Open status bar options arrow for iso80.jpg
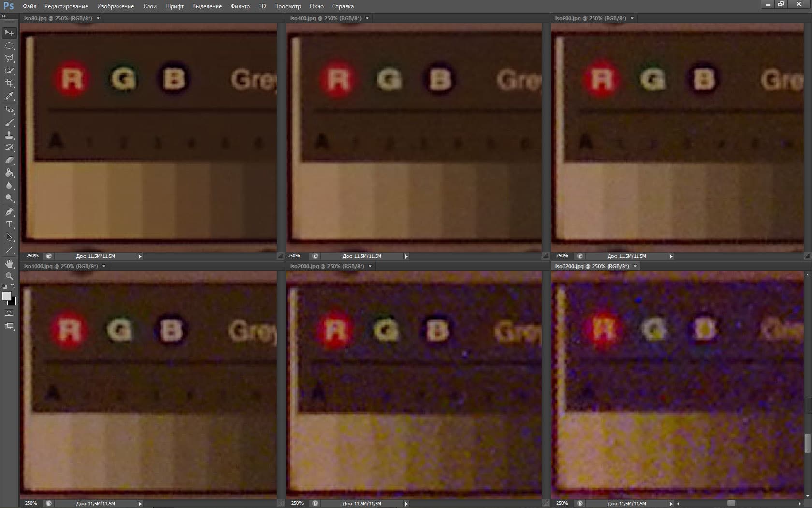 click(x=140, y=256)
